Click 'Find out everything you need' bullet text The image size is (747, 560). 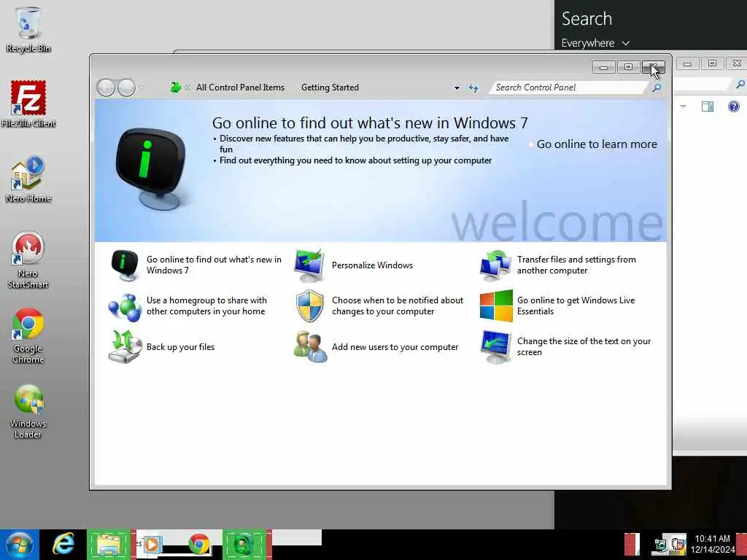[x=355, y=160]
